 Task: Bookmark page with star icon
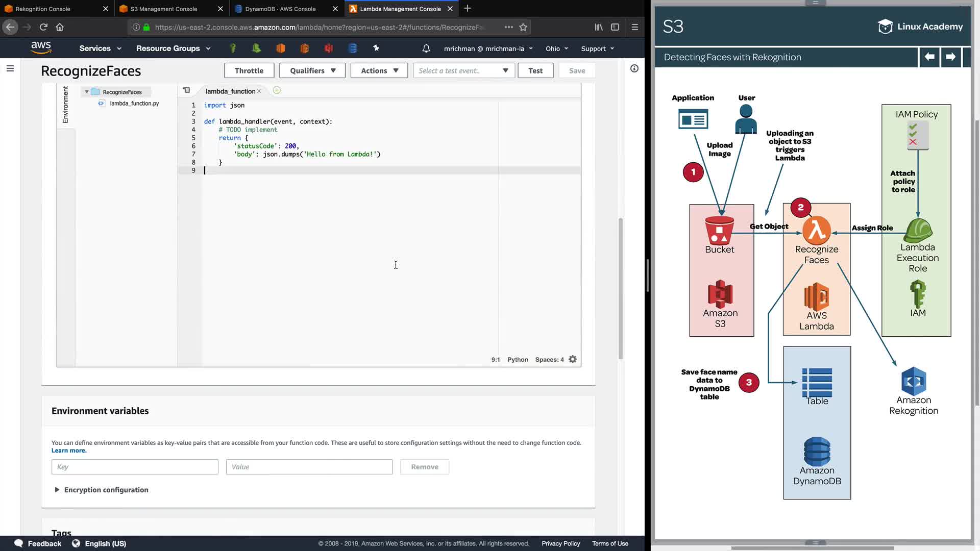coord(523,27)
